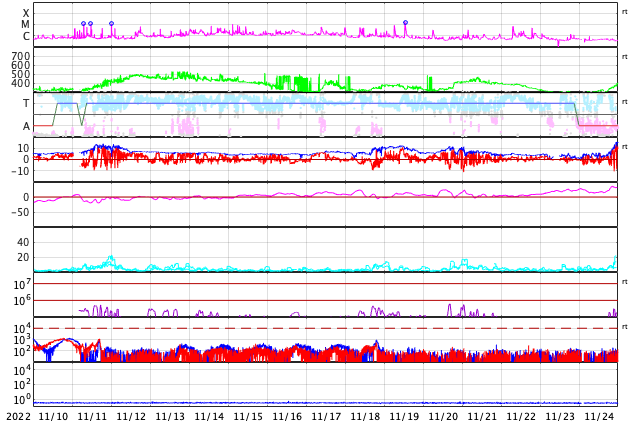Click the rt label beside the T/A sector panel
Image resolution: width=634 pixels, height=424 pixels.
[625, 101]
